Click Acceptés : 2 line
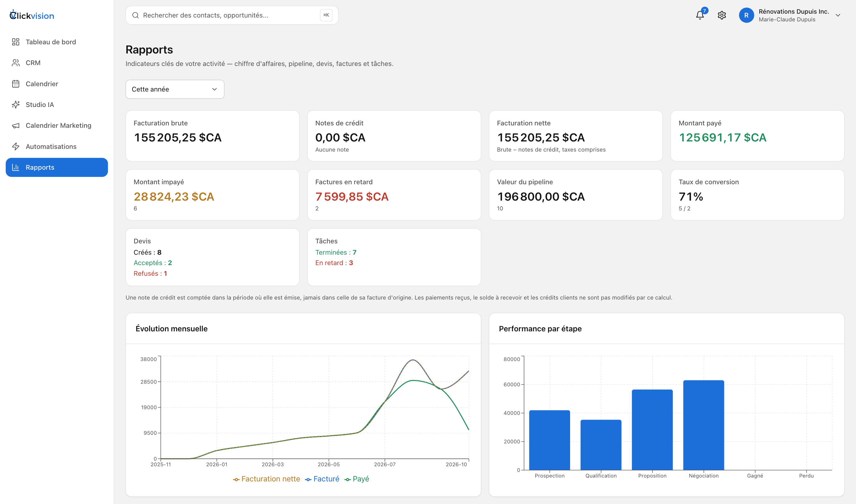The width and height of the screenshot is (856, 504). (153, 263)
